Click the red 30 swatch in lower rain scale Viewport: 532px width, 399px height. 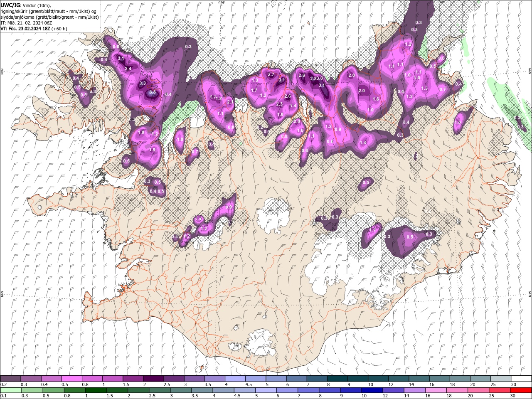522,390
